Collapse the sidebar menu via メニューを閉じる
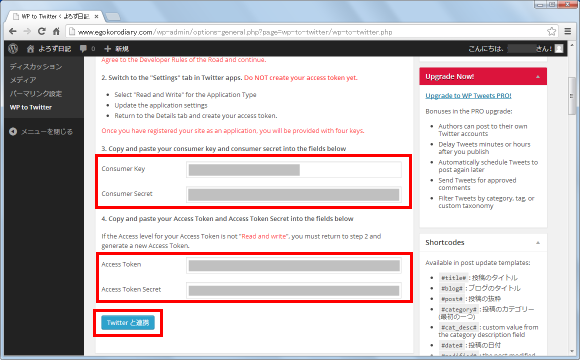The width and height of the screenshot is (580, 360). tap(41, 132)
